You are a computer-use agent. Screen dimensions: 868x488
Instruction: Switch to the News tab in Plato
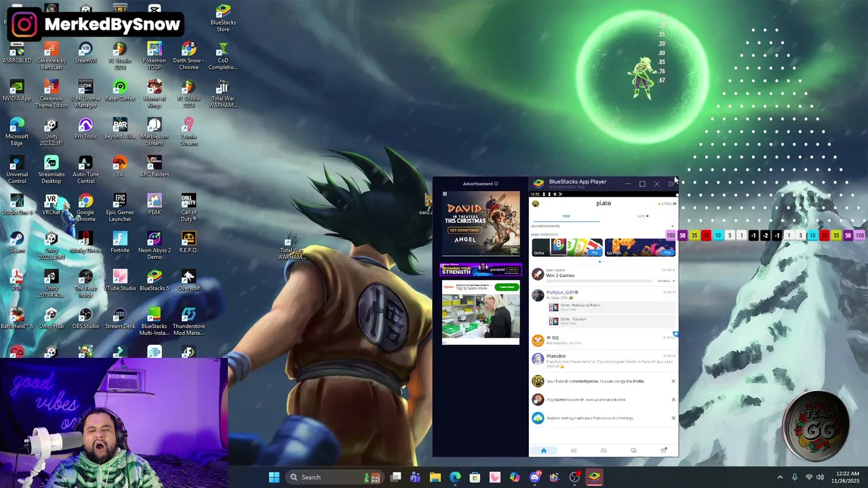pos(642,216)
